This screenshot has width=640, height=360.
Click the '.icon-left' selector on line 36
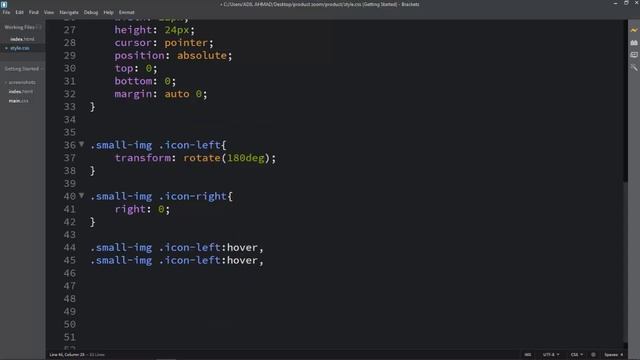pyautogui.click(x=189, y=145)
